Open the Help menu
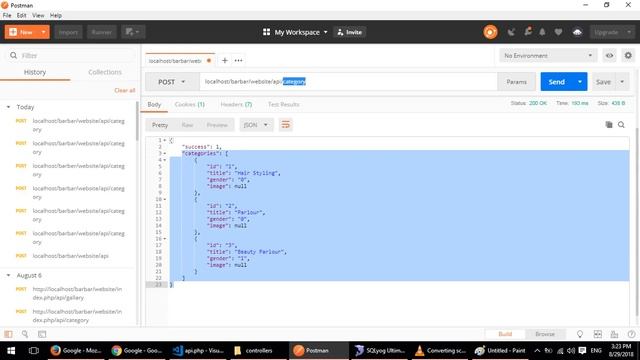This screenshot has height=360, width=640. pos(56,16)
